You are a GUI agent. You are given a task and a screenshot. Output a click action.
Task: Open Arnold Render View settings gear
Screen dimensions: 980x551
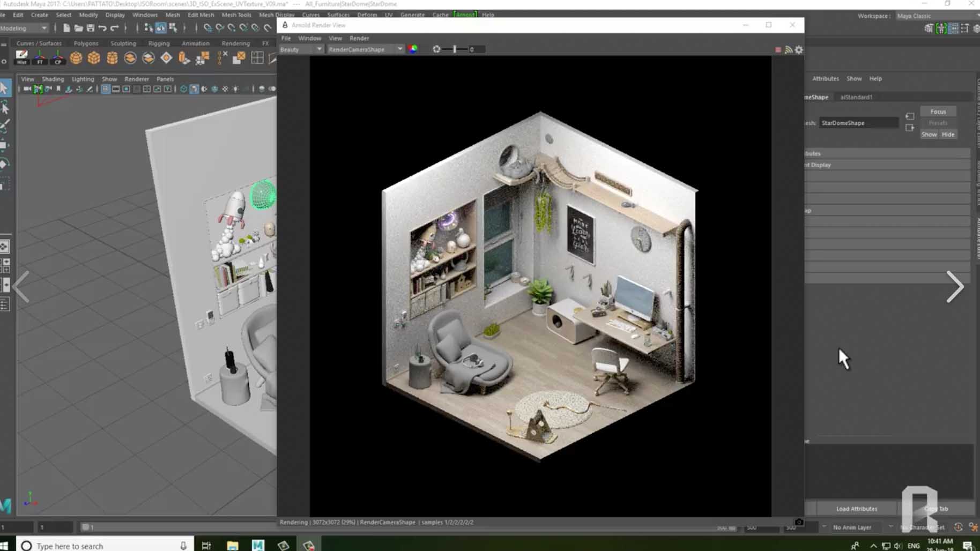(x=799, y=50)
